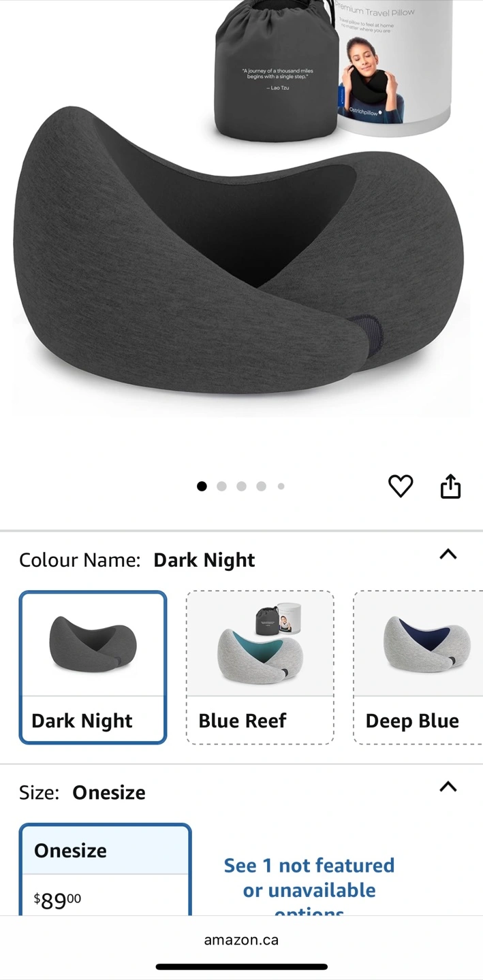Tap the share icon
483x980 pixels.
(x=450, y=486)
